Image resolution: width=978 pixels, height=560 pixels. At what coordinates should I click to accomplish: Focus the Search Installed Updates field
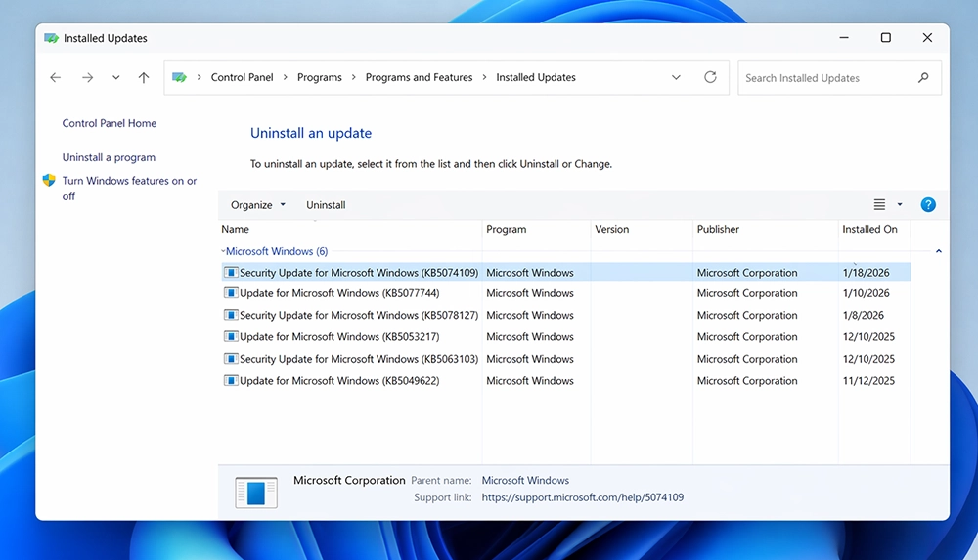pos(839,78)
